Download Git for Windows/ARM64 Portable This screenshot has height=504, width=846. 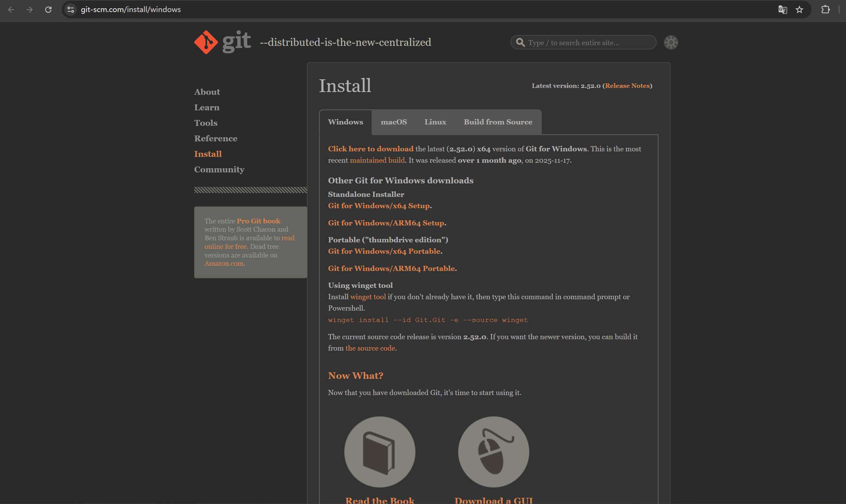[391, 269]
